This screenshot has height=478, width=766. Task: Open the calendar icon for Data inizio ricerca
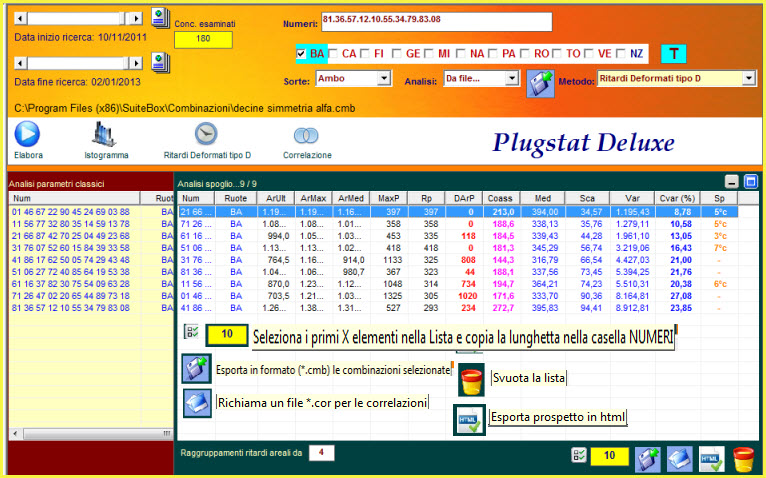click(x=160, y=18)
